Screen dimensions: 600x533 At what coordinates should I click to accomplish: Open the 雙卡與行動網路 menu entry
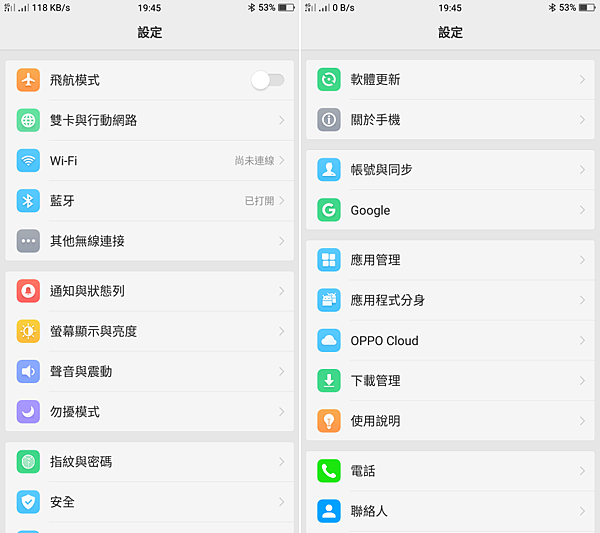click(x=150, y=121)
